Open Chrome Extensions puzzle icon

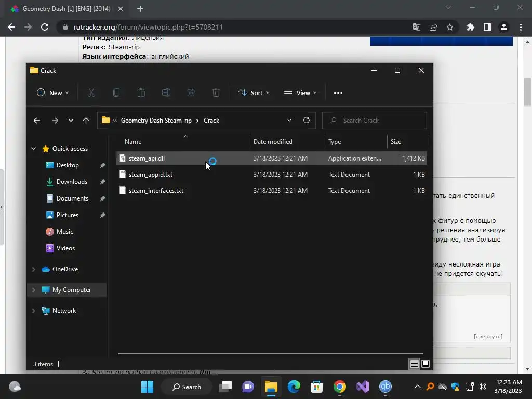tap(471, 27)
